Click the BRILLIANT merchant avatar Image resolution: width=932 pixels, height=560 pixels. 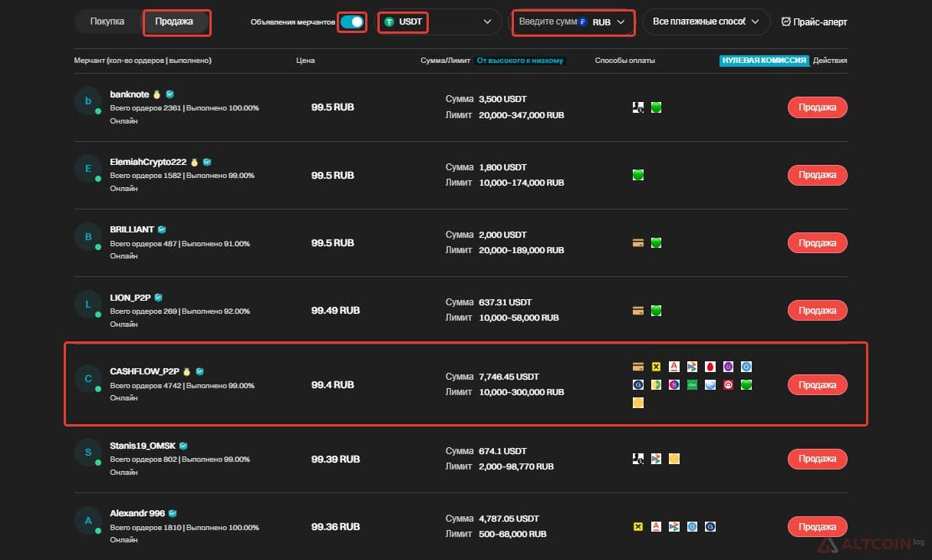(x=88, y=236)
